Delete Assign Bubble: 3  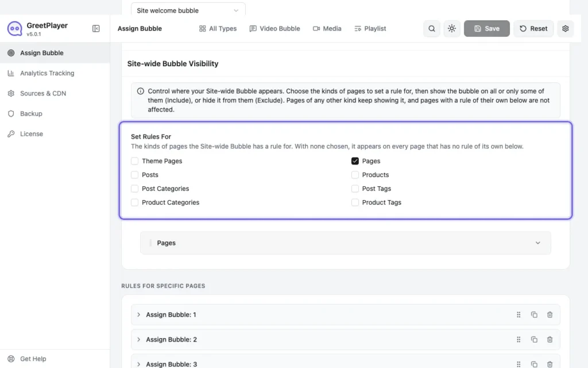[550, 364]
